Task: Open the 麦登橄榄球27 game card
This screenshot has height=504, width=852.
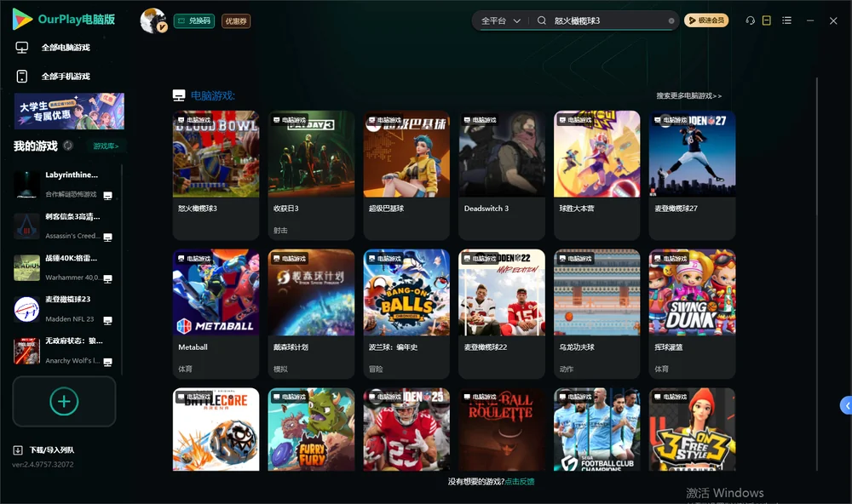Action: pos(692,175)
